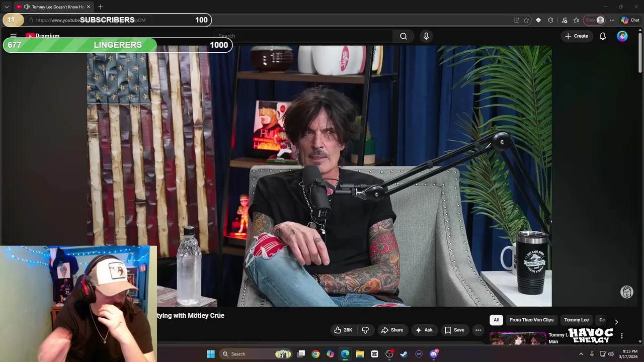Image resolution: width=644 pixels, height=362 pixels.
Task: Click the Windows taskbar Search box
Action: tap(257, 354)
